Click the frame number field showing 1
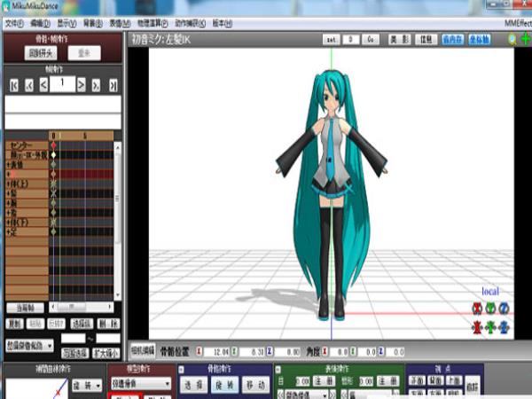 tap(62, 84)
